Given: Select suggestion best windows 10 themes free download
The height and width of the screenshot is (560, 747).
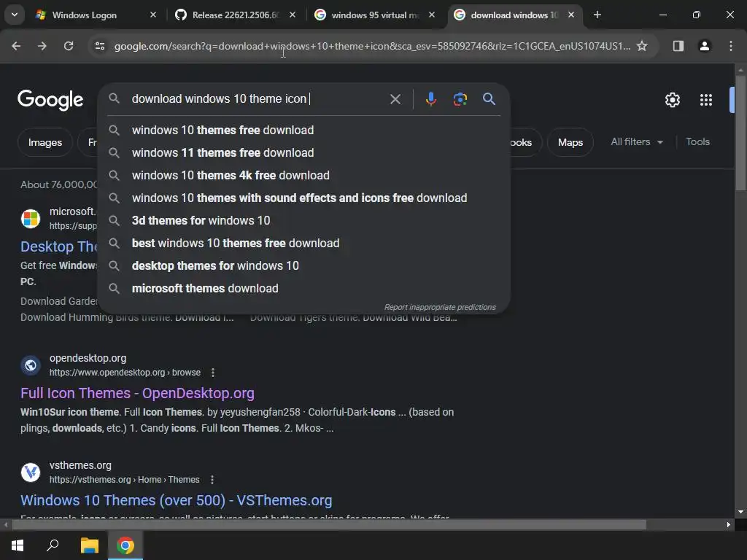Looking at the screenshot, I should (x=304, y=244).
